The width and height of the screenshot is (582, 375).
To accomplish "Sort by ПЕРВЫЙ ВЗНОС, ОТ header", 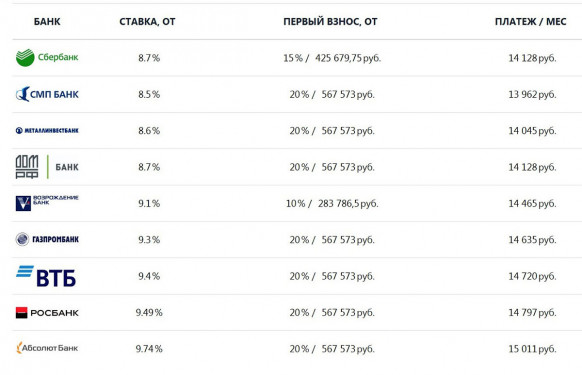I will [330, 22].
